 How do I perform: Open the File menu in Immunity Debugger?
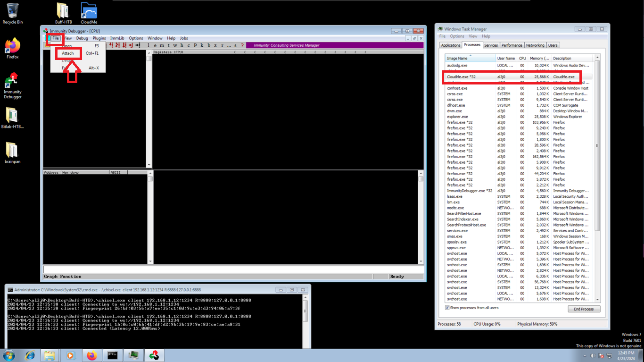coord(55,38)
